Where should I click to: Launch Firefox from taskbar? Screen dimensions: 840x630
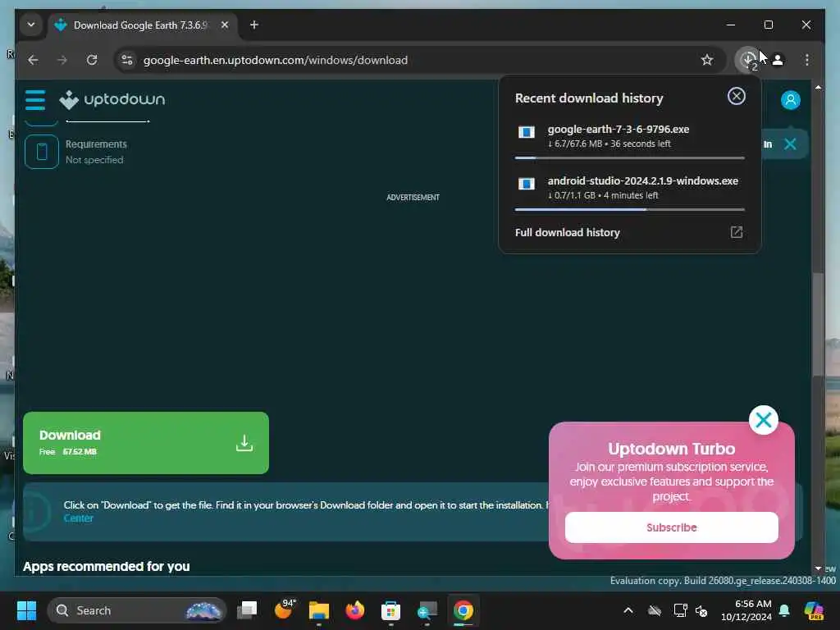pyautogui.click(x=354, y=610)
